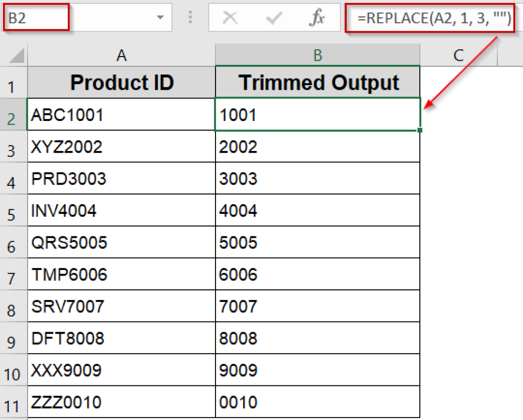Click the Cancel (X) icon in formula bar
Viewport: 523px width, 420px height.
pos(230,17)
